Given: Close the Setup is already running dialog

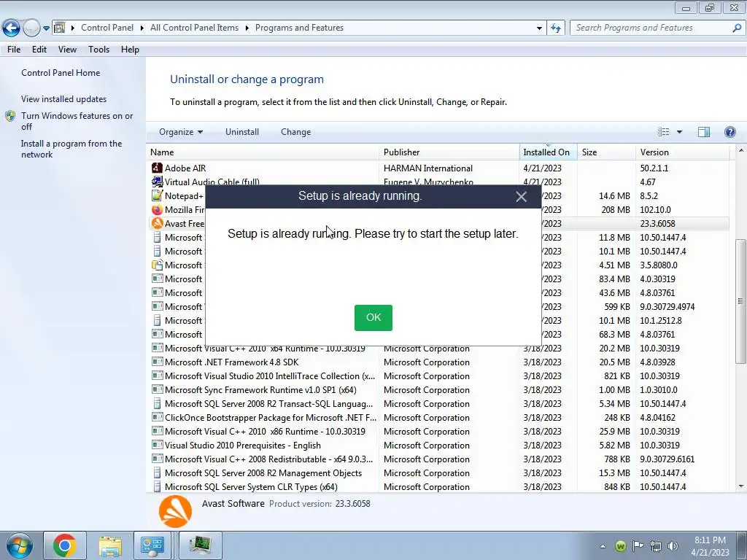Looking at the screenshot, I should 521,197.
